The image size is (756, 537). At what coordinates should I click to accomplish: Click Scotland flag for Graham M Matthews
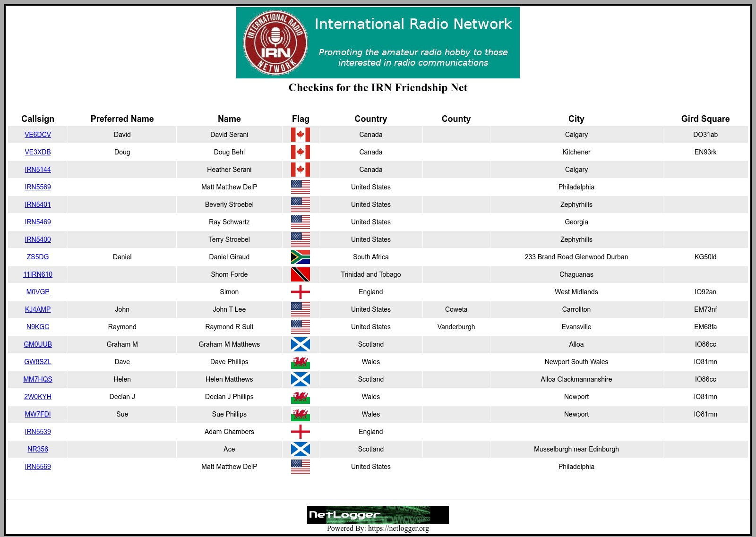coord(300,344)
